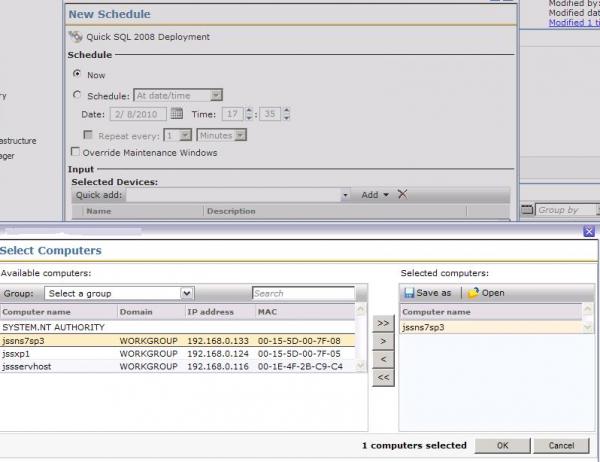The width and height of the screenshot is (600, 462).
Task: Add selected computer with > arrow
Action: pyautogui.click(x=383, y=341)
